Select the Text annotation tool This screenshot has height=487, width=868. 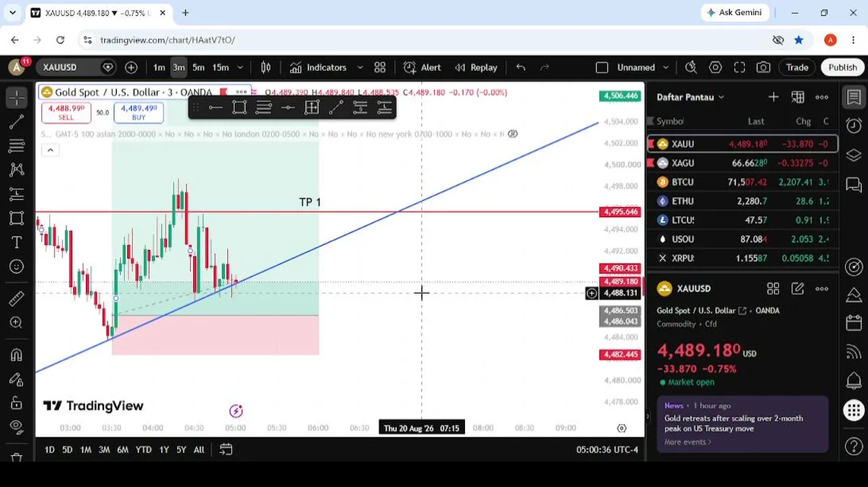17,242
